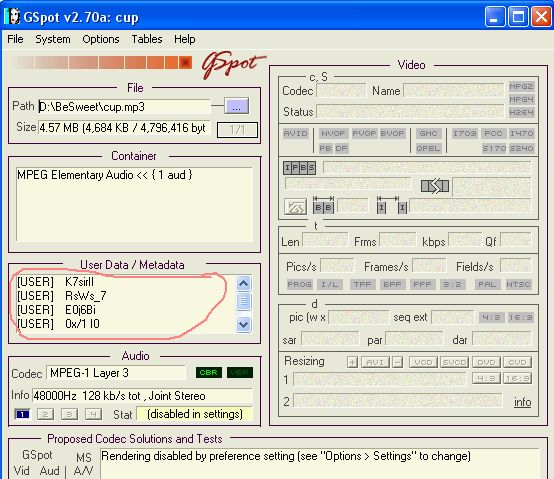Click the QPEL indicator
The width and height of the screenshot is (554, 479).
point(428,148)
